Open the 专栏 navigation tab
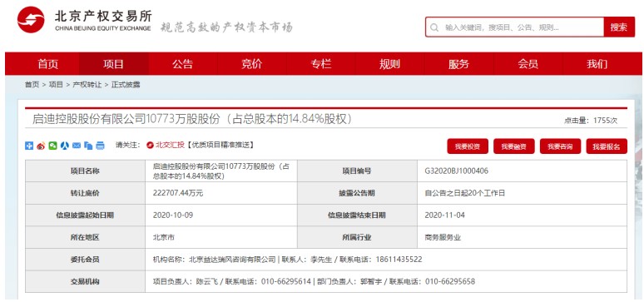Screen dimensions: 644x302 [x=321, y=64]
